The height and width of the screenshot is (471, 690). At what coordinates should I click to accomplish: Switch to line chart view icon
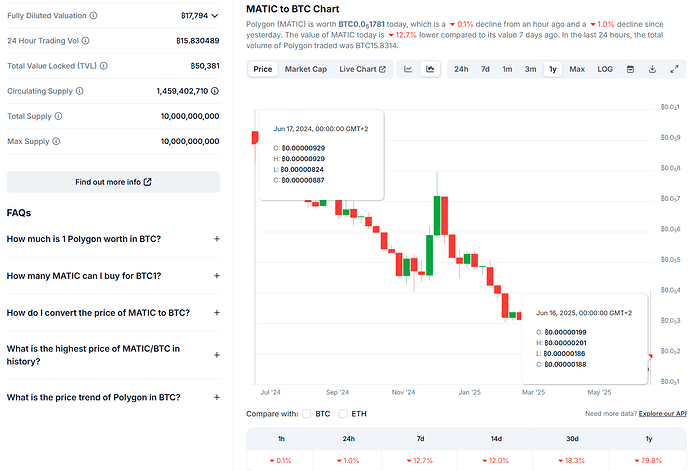click(x=408, y=69)
